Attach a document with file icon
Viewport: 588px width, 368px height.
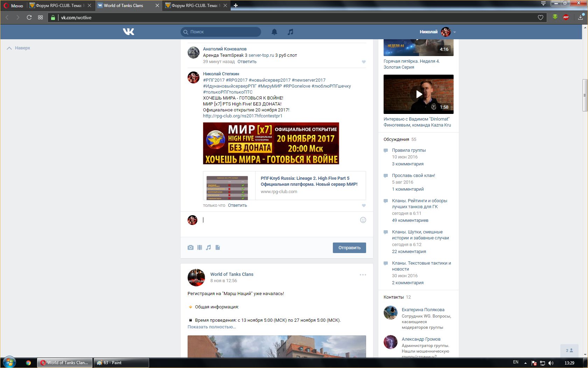click(218, 247)
